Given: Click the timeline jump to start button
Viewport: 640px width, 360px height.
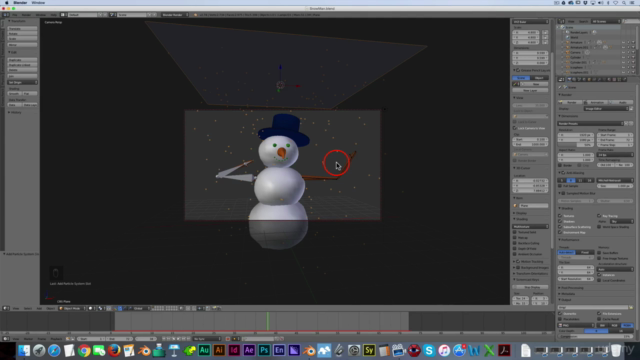Looking at the screenshot, I should (x=164, y=339).
